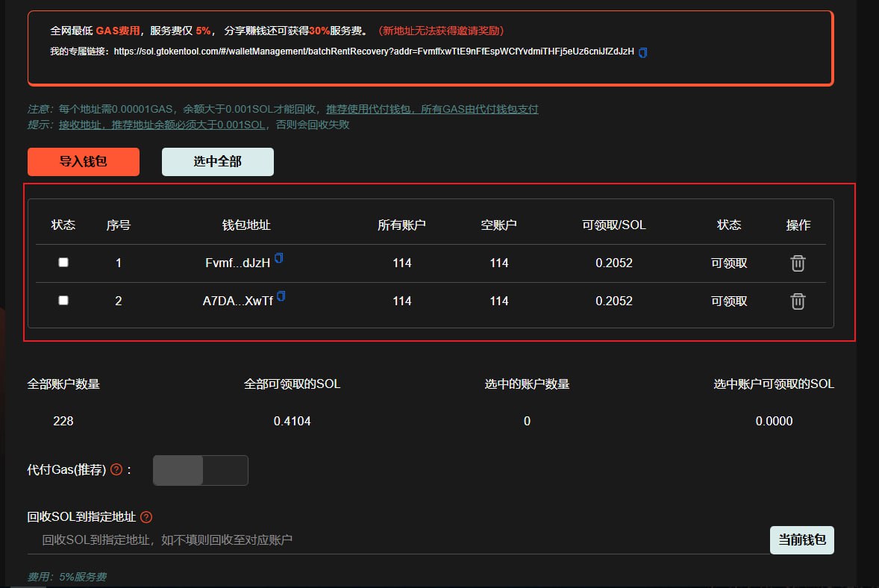The image size is (879, 588).
Task: Delete wallet row 2 with trash icon
Action: [x=798, y=301]
